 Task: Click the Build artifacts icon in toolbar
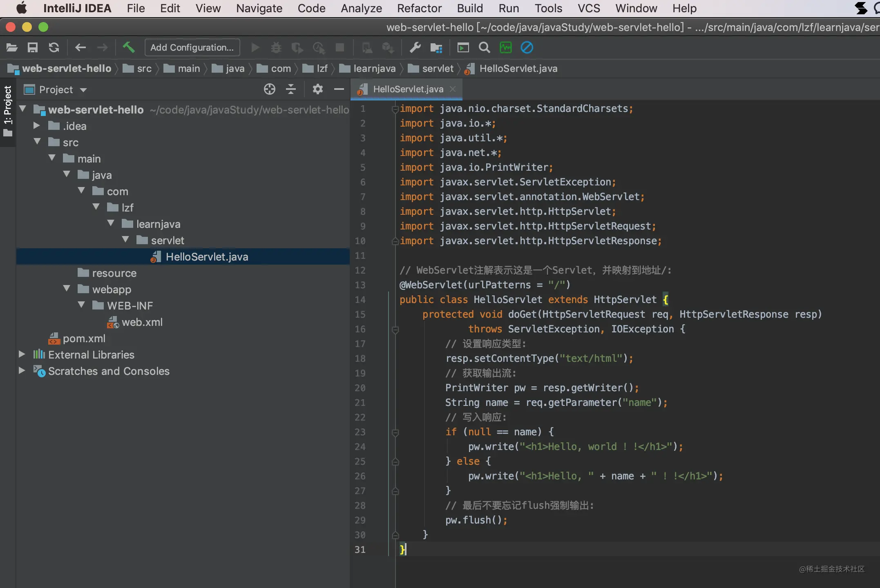[x=388, y=48]
